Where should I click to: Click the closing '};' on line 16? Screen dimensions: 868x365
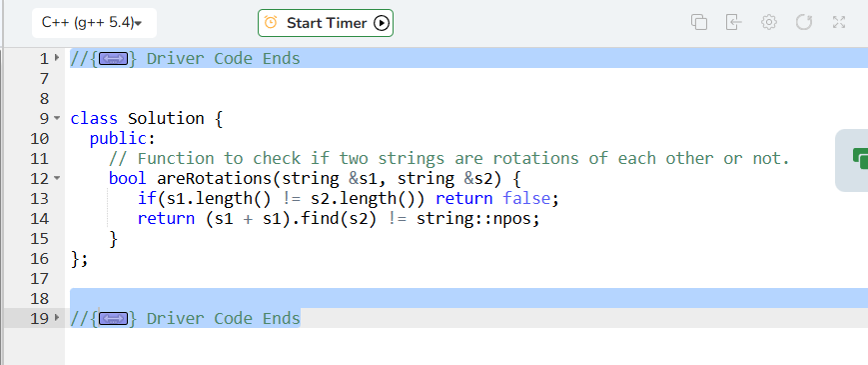pos(80,258)
